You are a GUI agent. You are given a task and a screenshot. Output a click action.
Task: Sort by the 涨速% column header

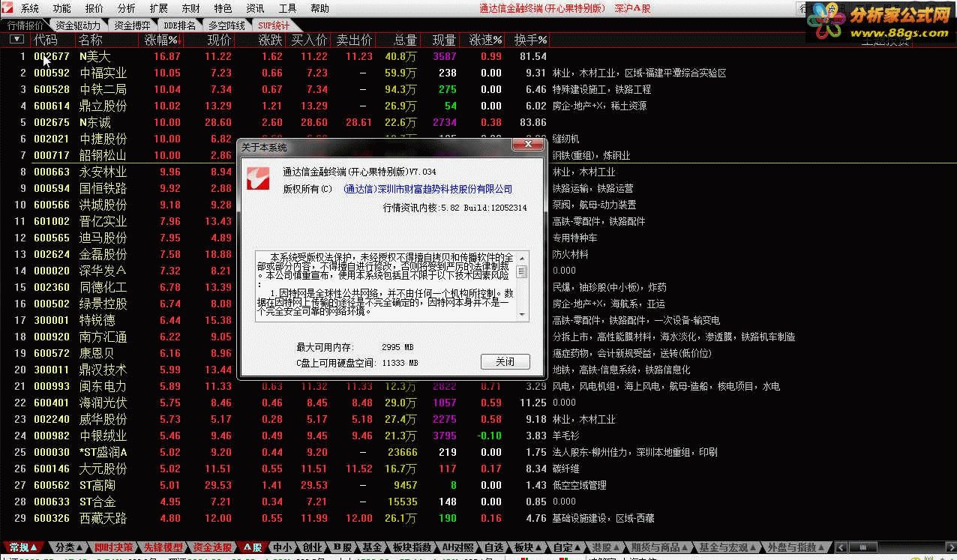pos(486,40)
